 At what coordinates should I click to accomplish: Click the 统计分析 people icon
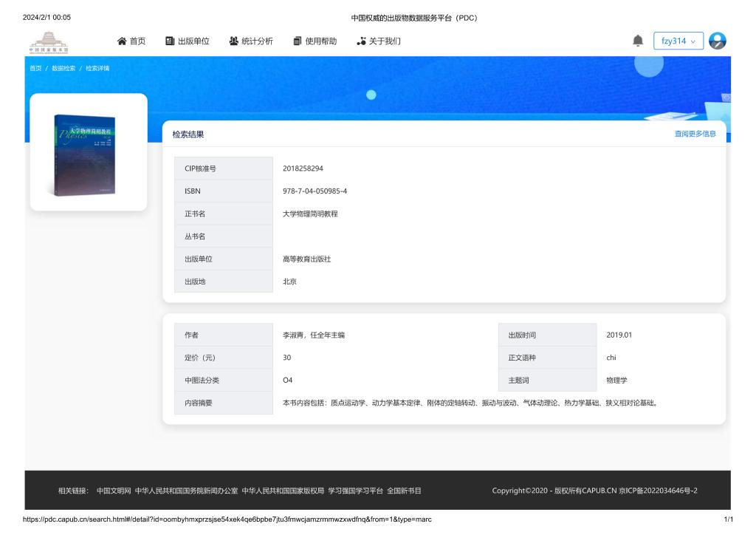pos(234,41)
